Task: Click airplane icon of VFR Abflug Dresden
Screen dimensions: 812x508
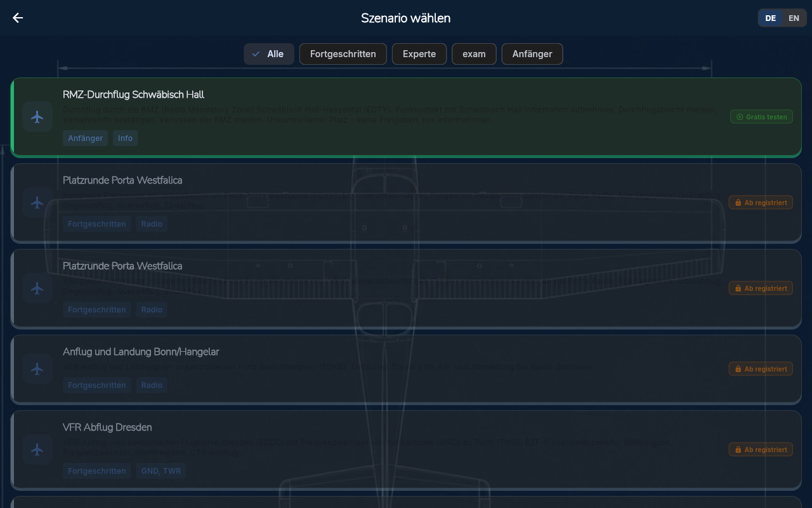Action: [37, 450]
